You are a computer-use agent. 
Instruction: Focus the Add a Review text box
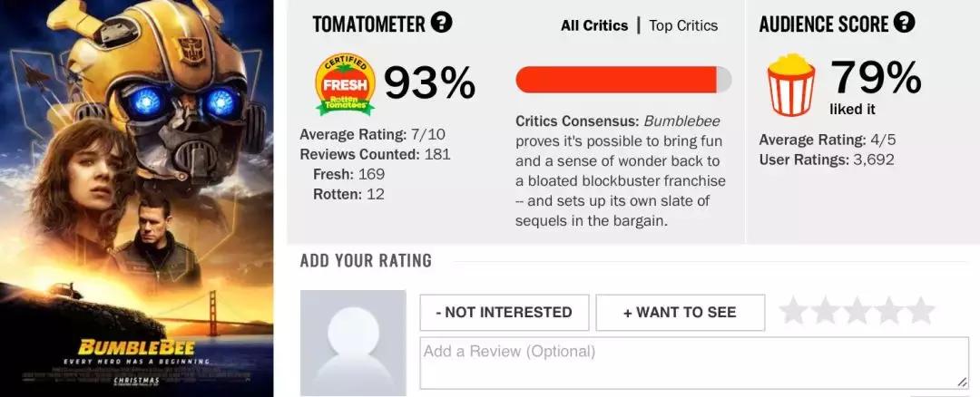click(693, 363)
